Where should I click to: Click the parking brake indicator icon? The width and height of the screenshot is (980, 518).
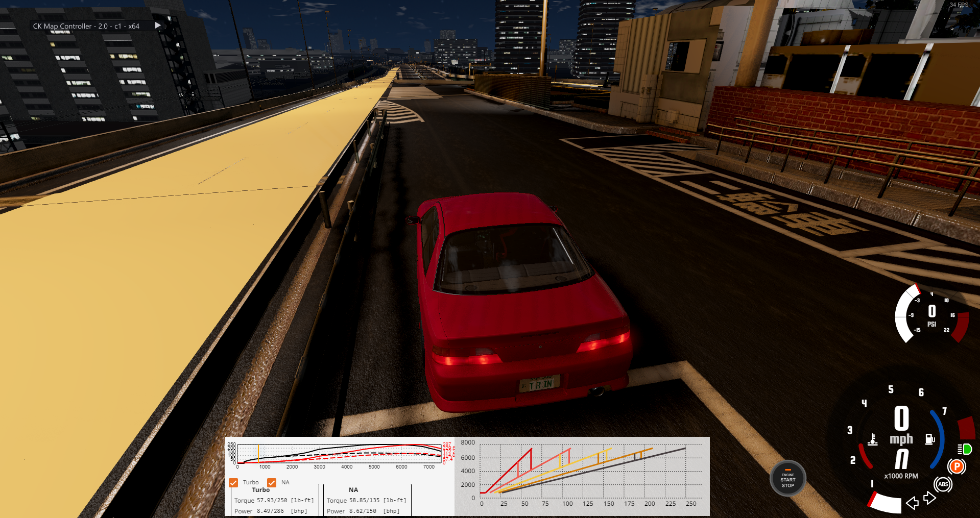957,466
